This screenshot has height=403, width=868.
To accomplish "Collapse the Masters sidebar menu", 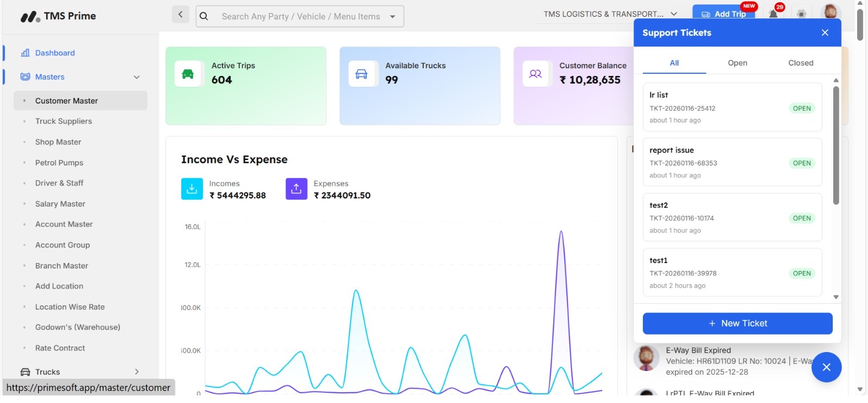I will pos(137,77).
